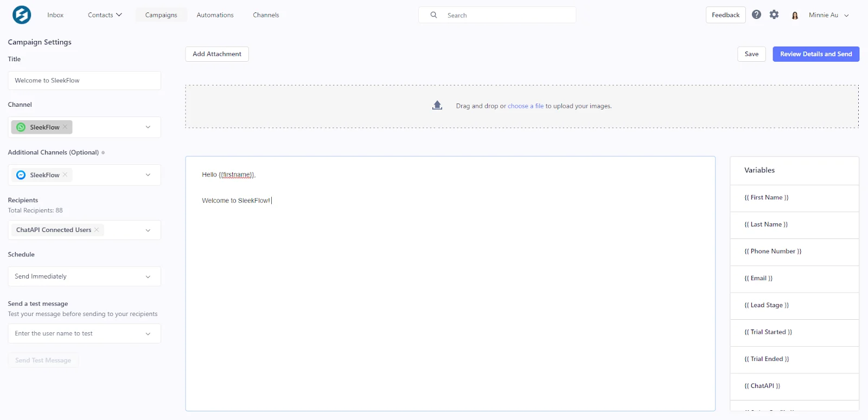Expand the Recipients dropdown
Screen dimensions: 868x420
pyautogui.click(x=148, y=230)
